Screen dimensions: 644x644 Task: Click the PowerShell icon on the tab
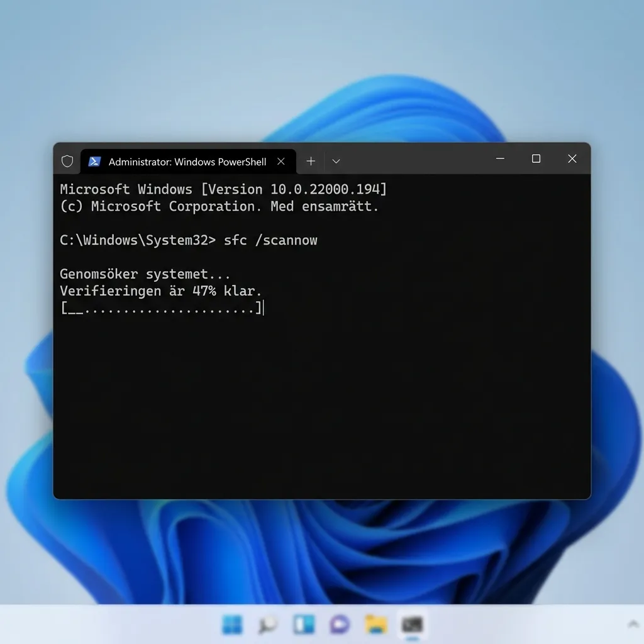[94, 162]
